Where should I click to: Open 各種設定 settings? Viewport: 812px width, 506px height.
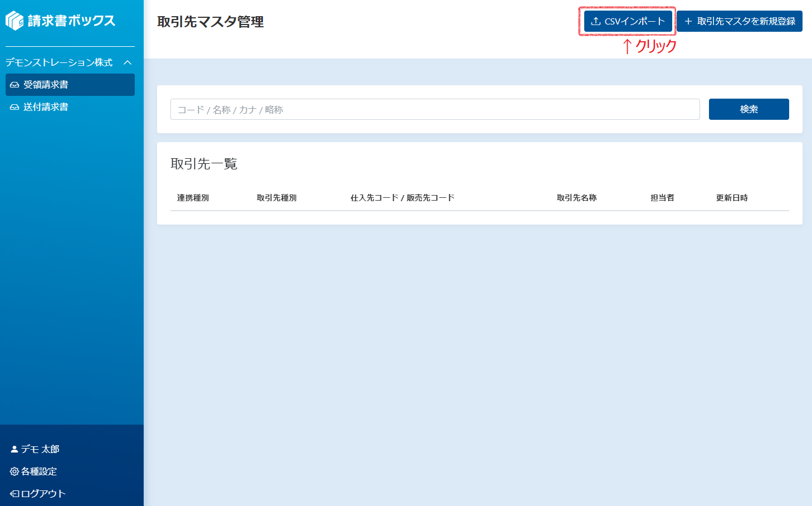(33, 471)
